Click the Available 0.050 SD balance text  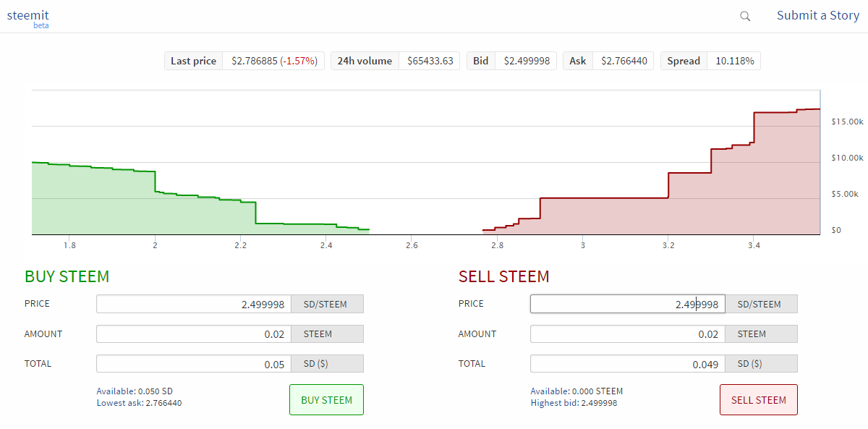(x=135, y=391)
